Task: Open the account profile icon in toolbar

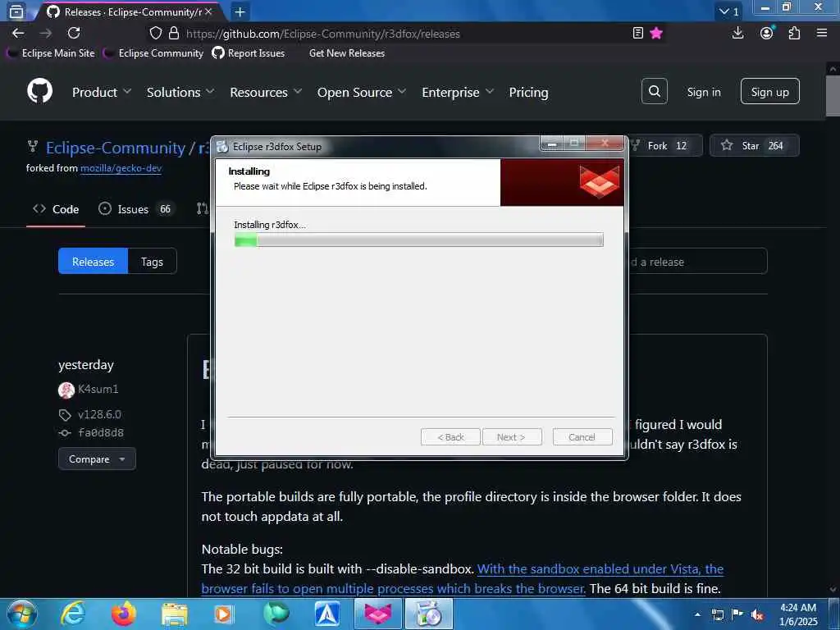Action: [x=767, y=33]
